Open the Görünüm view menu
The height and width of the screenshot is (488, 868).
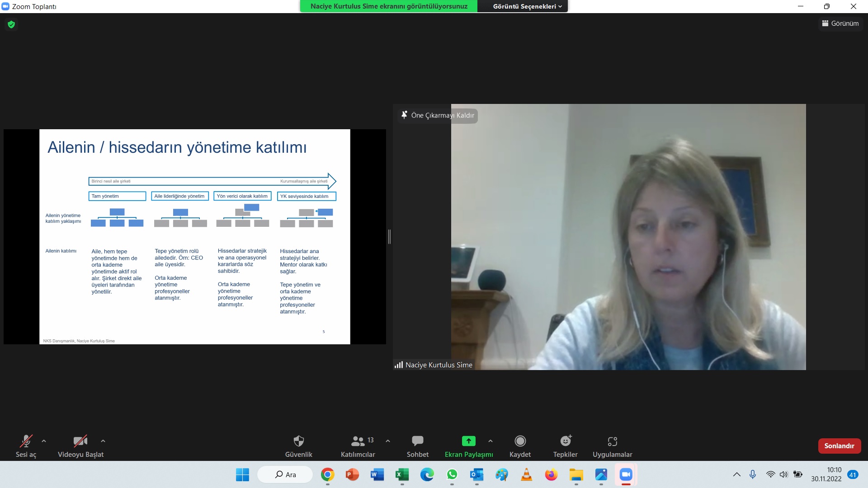tap(840, 23)
